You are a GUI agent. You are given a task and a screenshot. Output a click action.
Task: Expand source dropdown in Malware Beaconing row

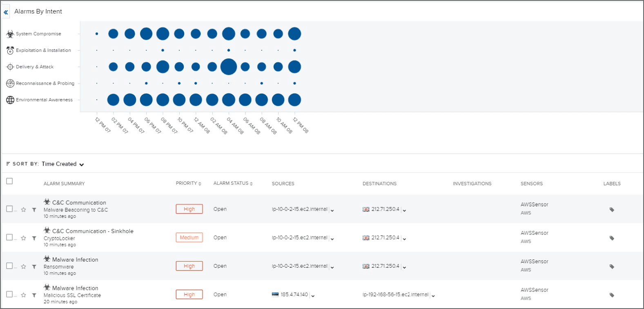click(332, 210)
